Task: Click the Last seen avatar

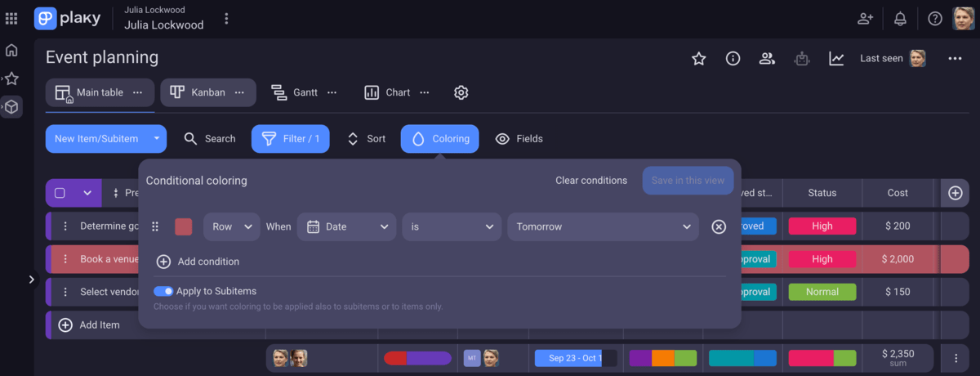Action: [918, 58]
